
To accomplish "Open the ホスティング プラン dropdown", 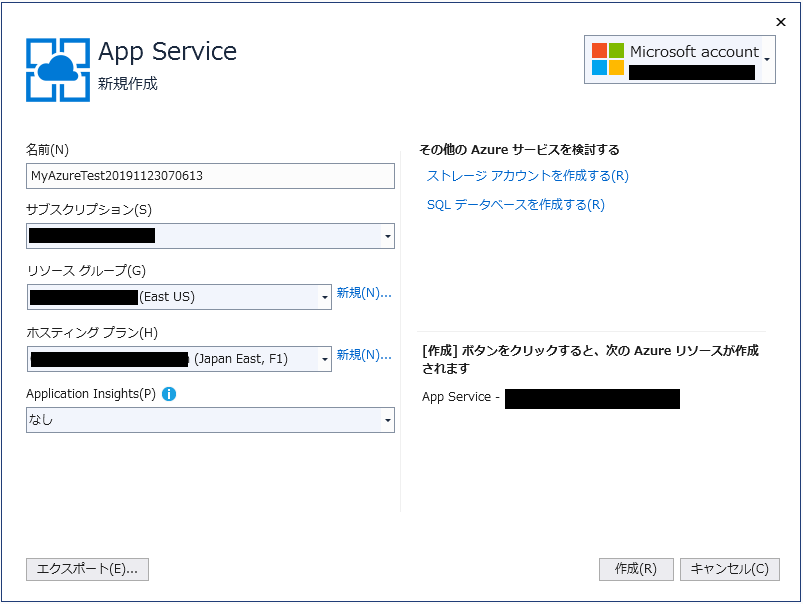I will click(x=324, y=359).
